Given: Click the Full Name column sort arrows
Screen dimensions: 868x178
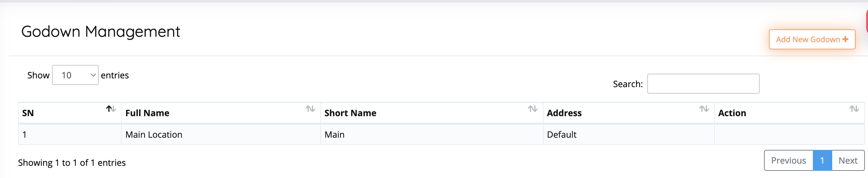Looking at the screenshot, I should pyautogui.click(x=310, y=109).
